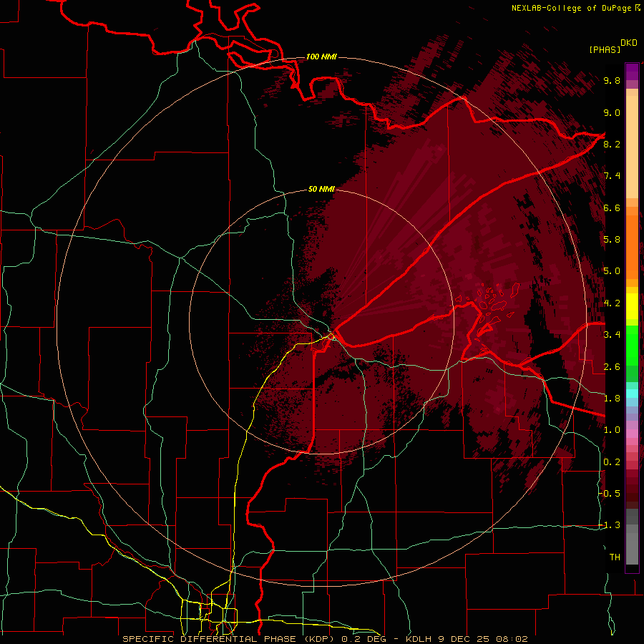Screen dimensions: 644x644
Task: Click the 1.8 value on the color scale
Action: [612, 399]
